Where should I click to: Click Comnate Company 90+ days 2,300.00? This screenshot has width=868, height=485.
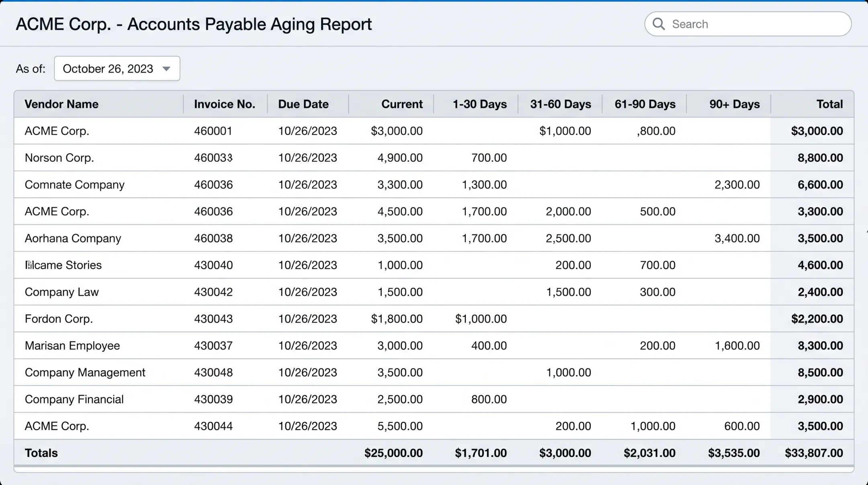tap(737, 185)
